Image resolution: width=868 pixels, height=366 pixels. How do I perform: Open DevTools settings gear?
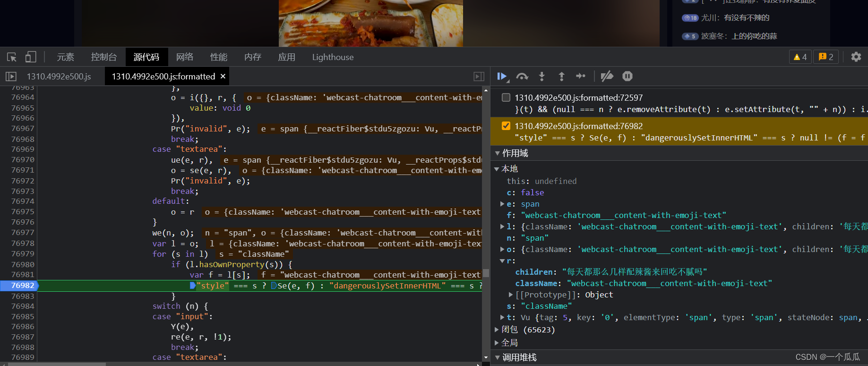tap(856, 57)
